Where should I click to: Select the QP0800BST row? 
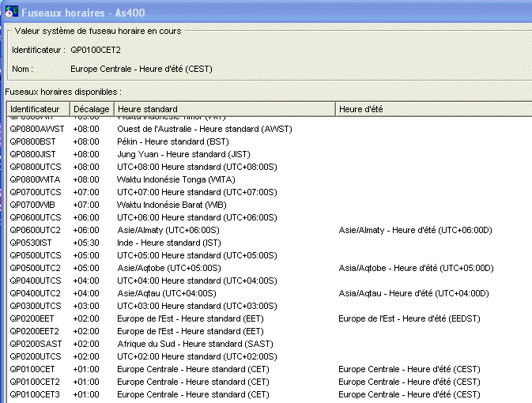coord(270,141)
